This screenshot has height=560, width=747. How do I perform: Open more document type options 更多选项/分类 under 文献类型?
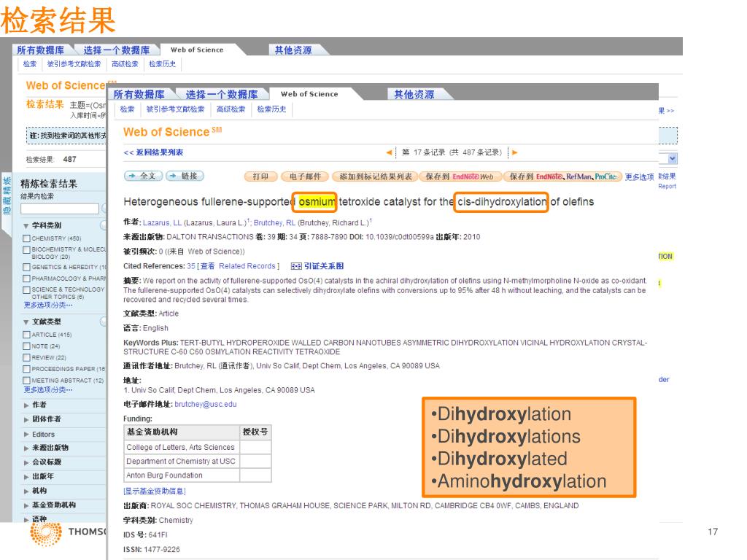pyautogui.click(x=48, y=389)
